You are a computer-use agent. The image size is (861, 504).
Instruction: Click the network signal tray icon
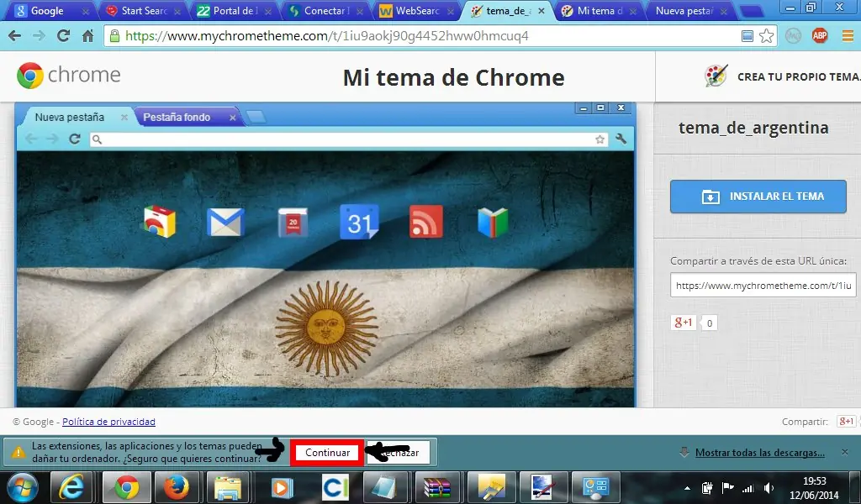[747, 487]
